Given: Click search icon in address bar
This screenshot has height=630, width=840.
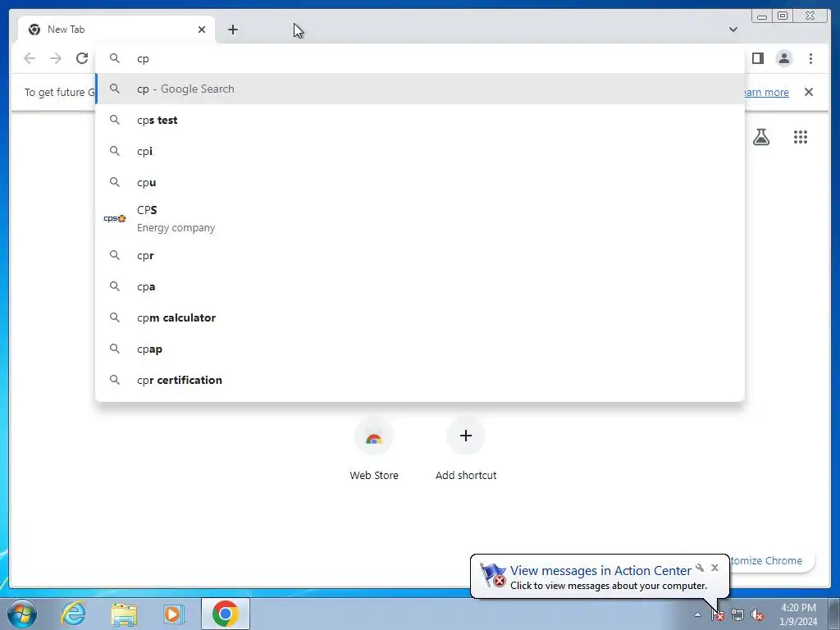Looking at the screenshot, I should pyautogui.click(x=115, y=58).
